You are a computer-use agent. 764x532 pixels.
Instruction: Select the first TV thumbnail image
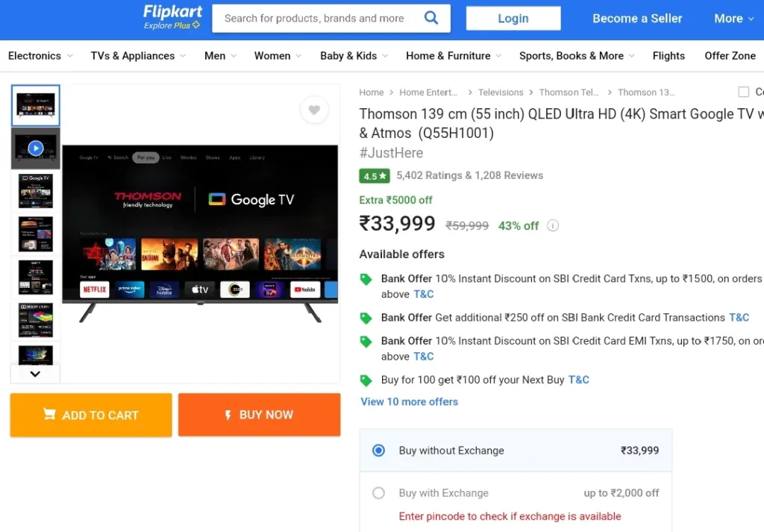pyautogui.click(x=36, y=105)
